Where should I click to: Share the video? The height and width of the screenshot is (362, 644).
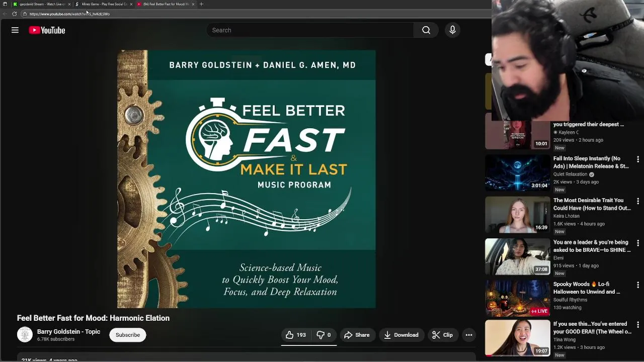click(357, 335)
